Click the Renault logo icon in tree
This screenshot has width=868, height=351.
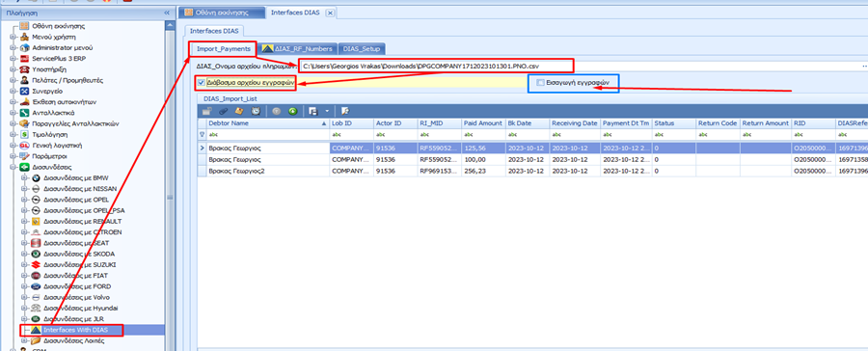coord(36,222)
